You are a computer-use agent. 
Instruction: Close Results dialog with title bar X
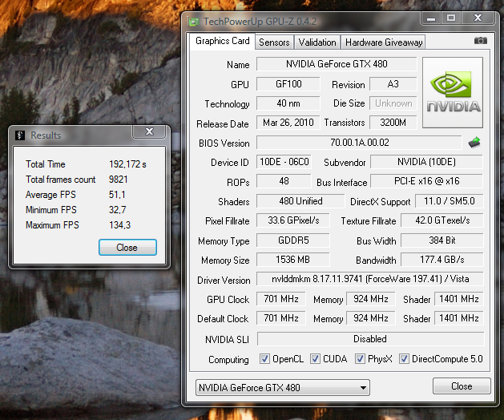point(149,131)
